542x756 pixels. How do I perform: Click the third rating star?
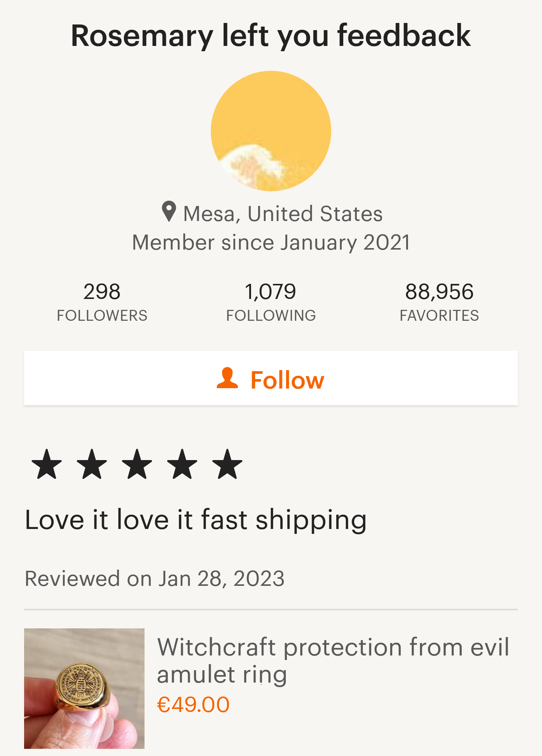[137, 464]
